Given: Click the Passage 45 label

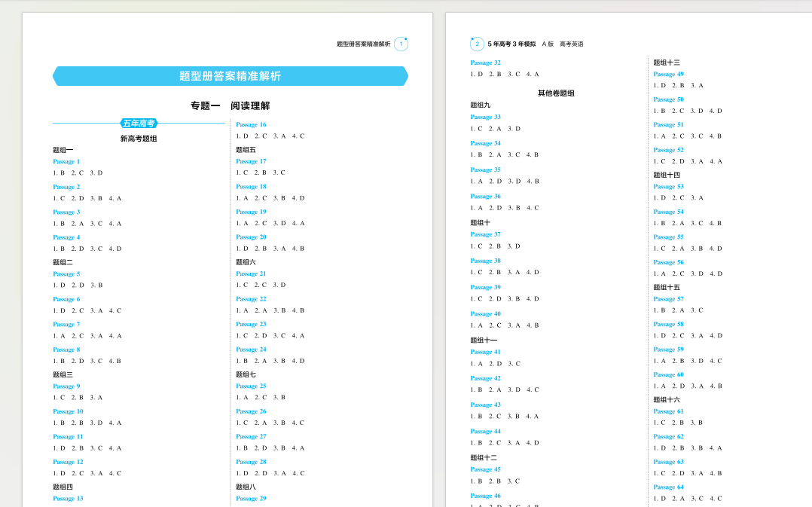Looking at the screenshot, I should pos(485,470).
